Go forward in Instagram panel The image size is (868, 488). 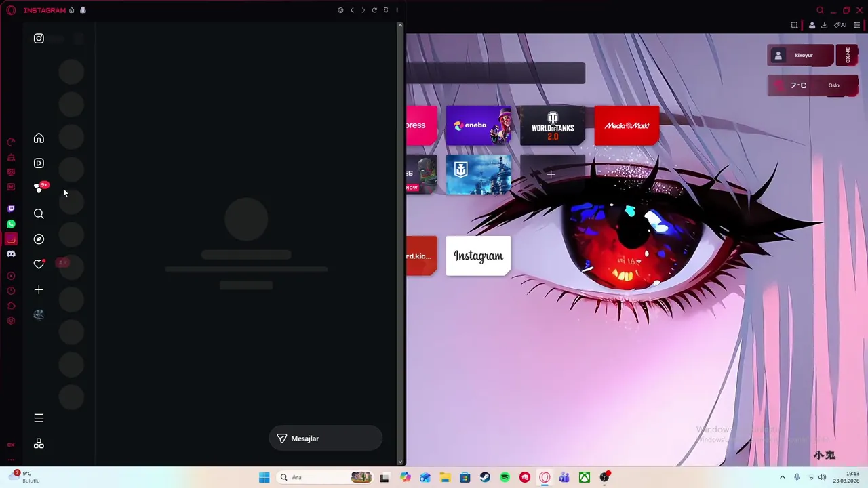click(x=363, y=10)
